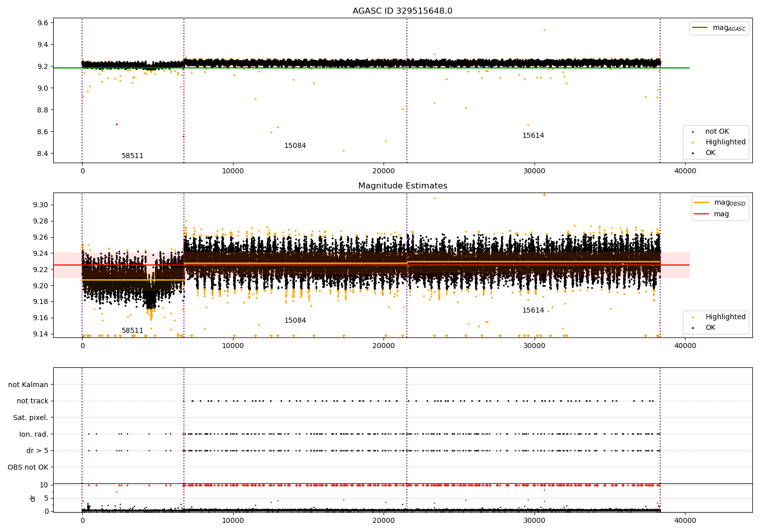The height and width of the screenshot is (532, 760).
Task: Click the '15614' label in the top plot
Action: [533, 136]
